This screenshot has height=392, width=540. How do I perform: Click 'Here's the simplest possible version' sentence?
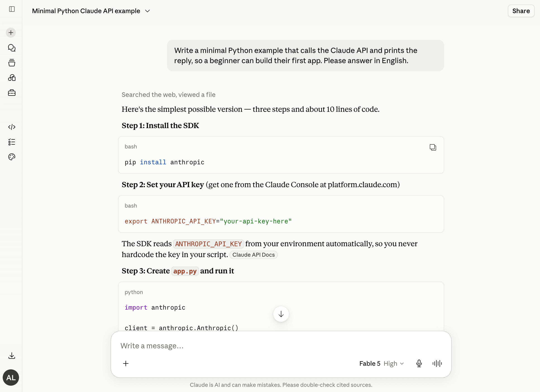click(251, 109)
